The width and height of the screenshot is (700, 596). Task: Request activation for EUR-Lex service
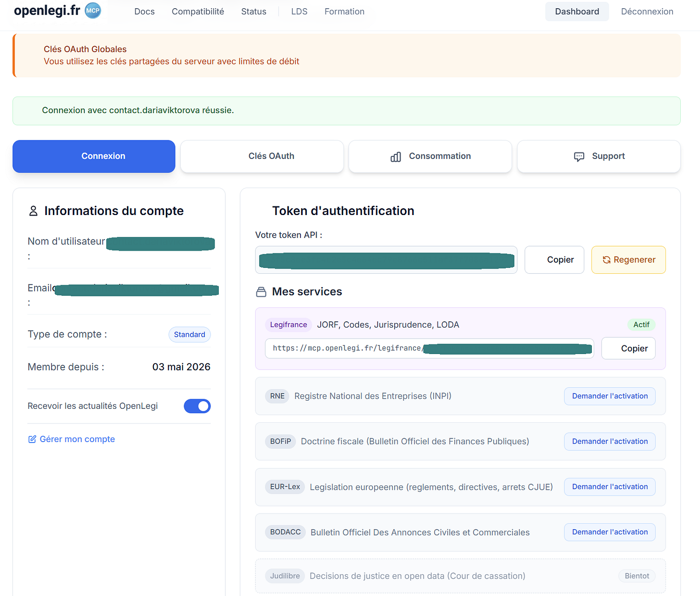tap(610, 487)
